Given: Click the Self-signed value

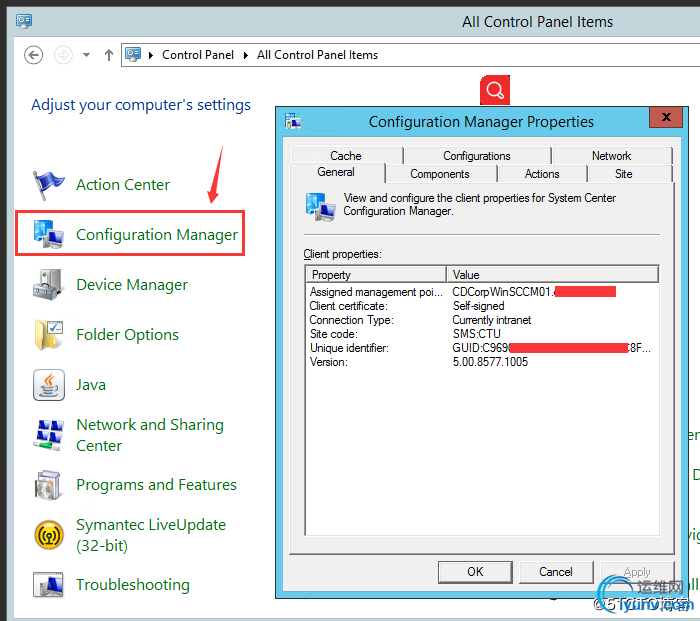Looking at the screenshot, I should 479,306.
